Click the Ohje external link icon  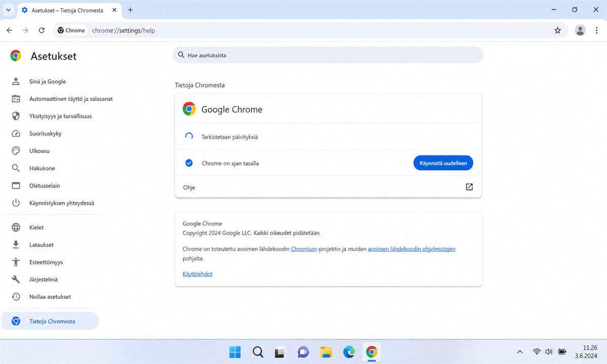[469, 187]
